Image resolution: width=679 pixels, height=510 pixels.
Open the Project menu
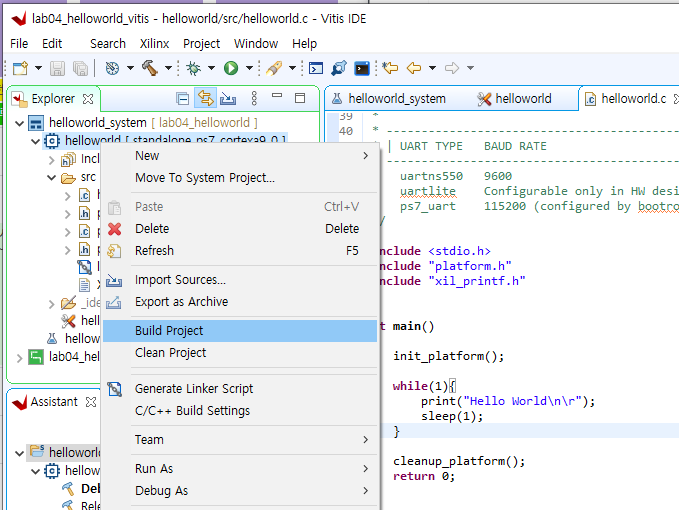(201, 44)
